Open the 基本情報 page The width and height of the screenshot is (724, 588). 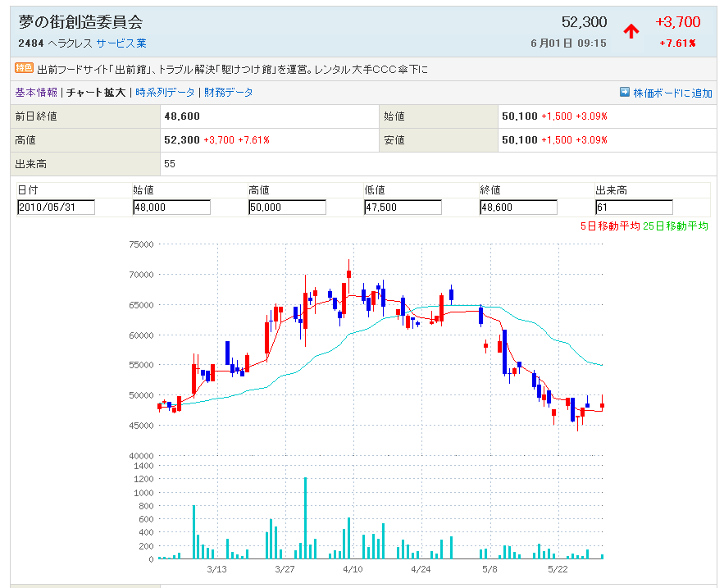coord(36,93)
